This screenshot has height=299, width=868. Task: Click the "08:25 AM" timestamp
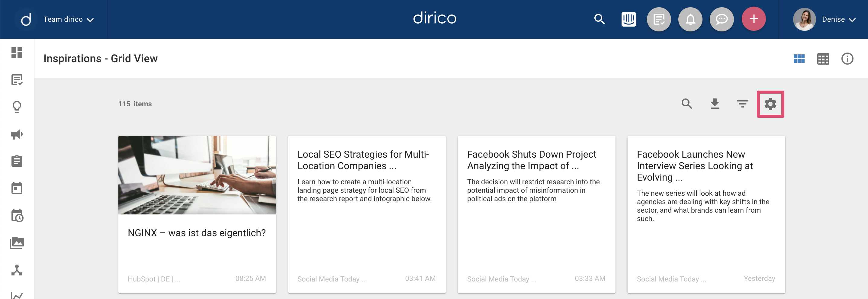(x=250, y=278)
